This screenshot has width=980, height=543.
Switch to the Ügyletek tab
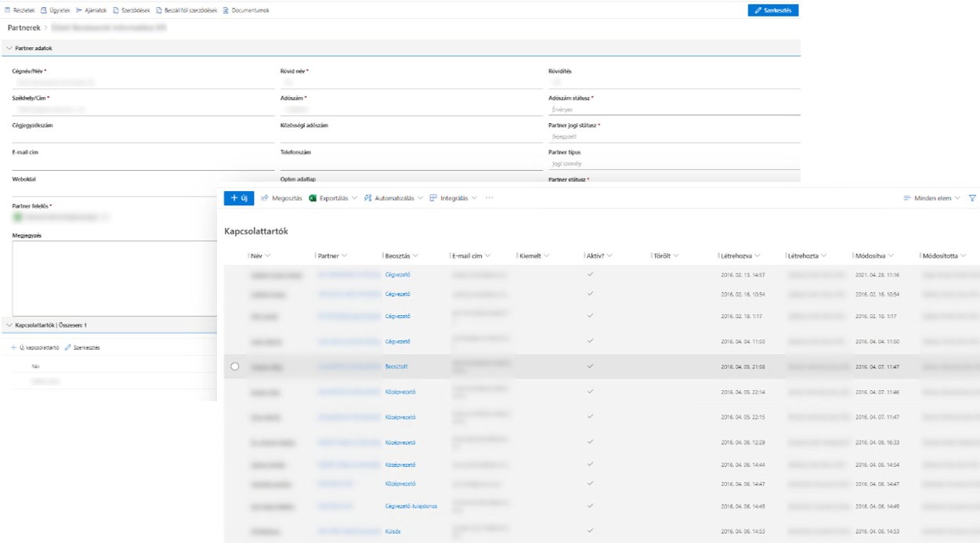pos(55,10)
